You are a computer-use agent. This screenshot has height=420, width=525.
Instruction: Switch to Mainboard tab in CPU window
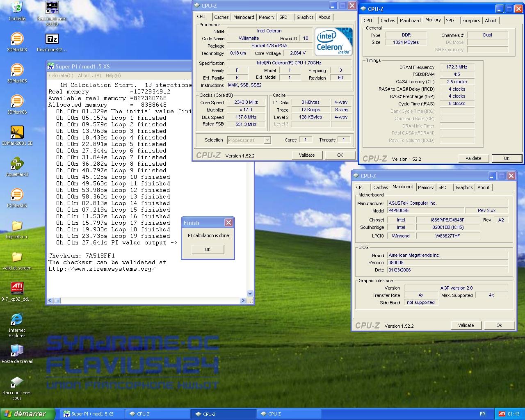pos(244,17)
